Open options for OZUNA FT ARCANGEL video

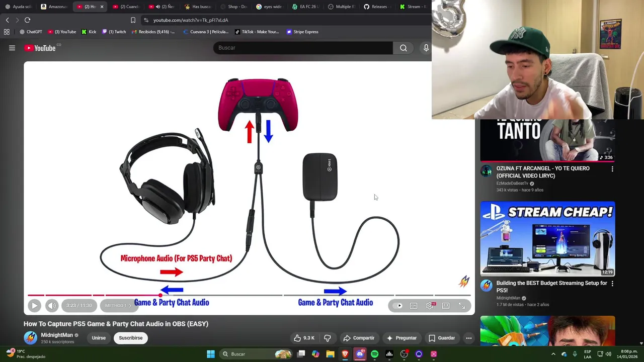[x=612, y=169]
